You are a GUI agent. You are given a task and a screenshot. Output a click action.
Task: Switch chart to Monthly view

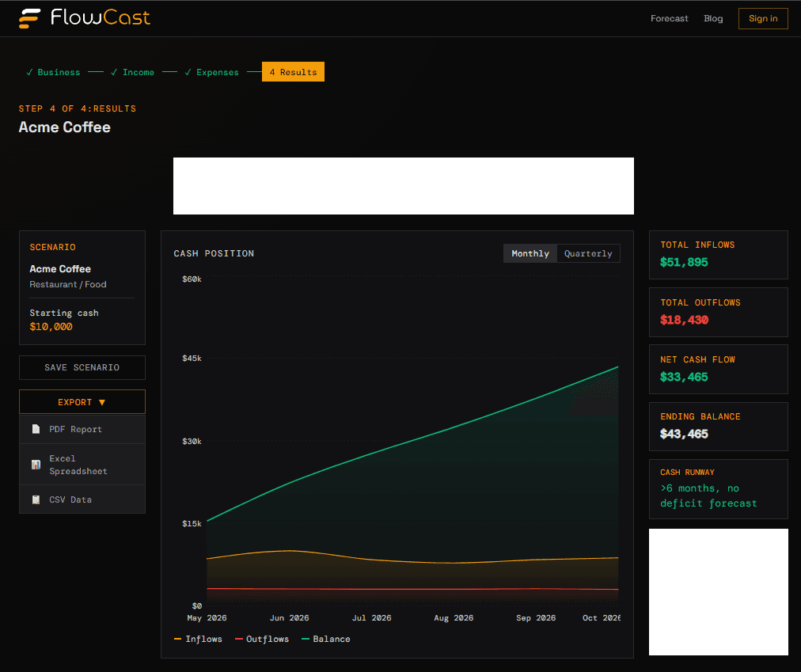coord(530,253)
